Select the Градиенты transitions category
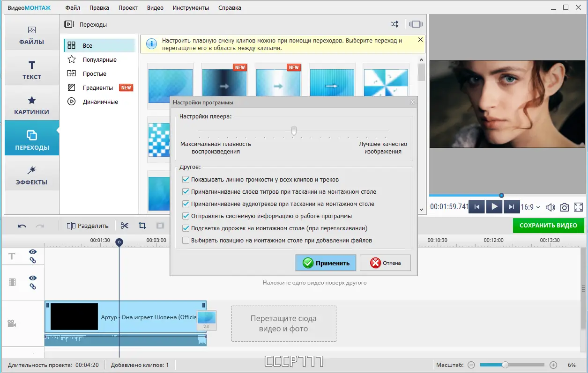 [x=99, y=88]
